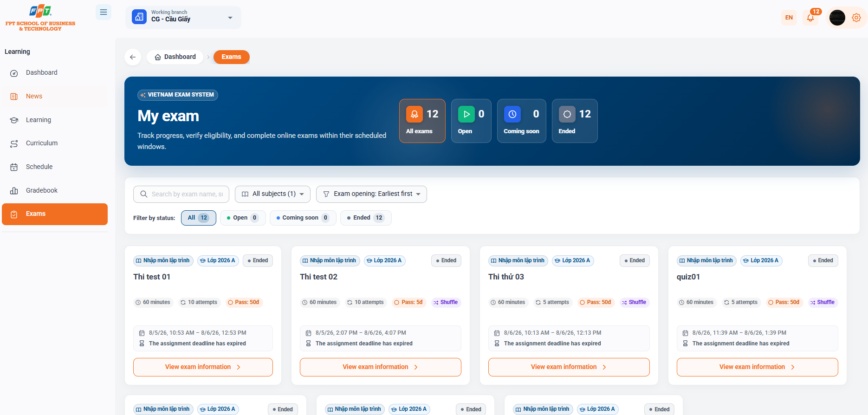Click the gray Ended circle icon
Viewport: 868px width, 415px height.
pyautogui.click(x=567, y=114)
